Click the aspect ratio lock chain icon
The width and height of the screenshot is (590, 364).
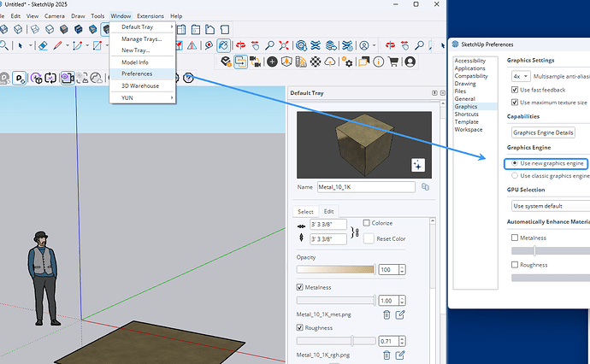click(355, 231)
